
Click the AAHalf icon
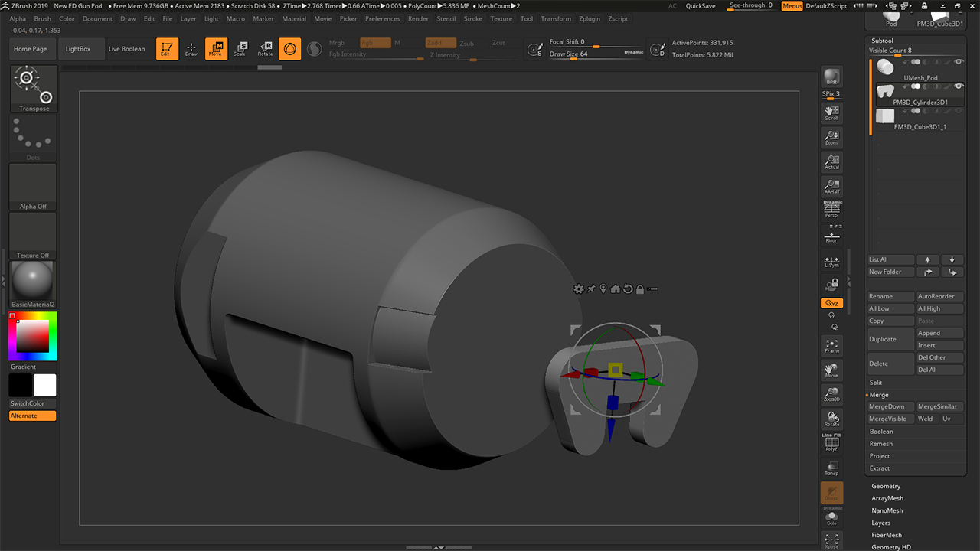point(831,186)
